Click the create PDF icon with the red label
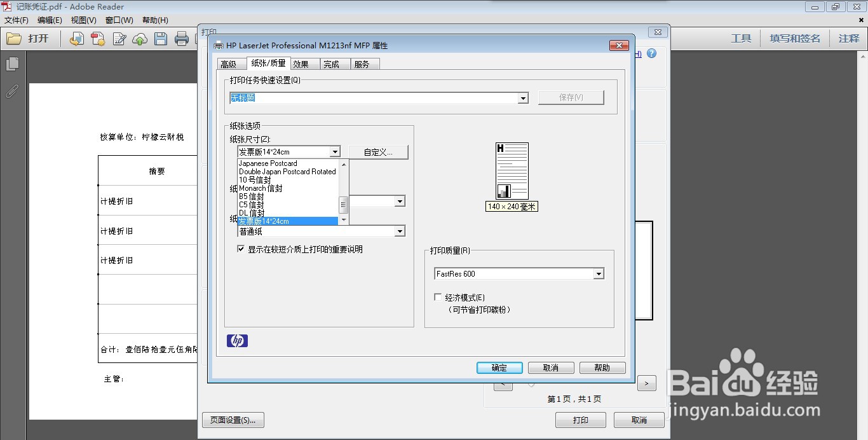 (98, 39)
